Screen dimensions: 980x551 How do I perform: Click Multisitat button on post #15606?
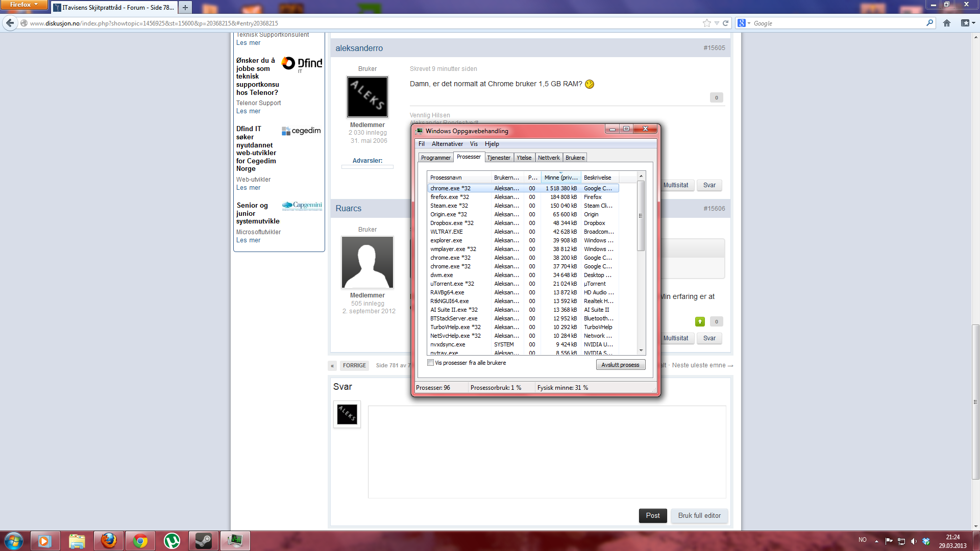[676, 338]
